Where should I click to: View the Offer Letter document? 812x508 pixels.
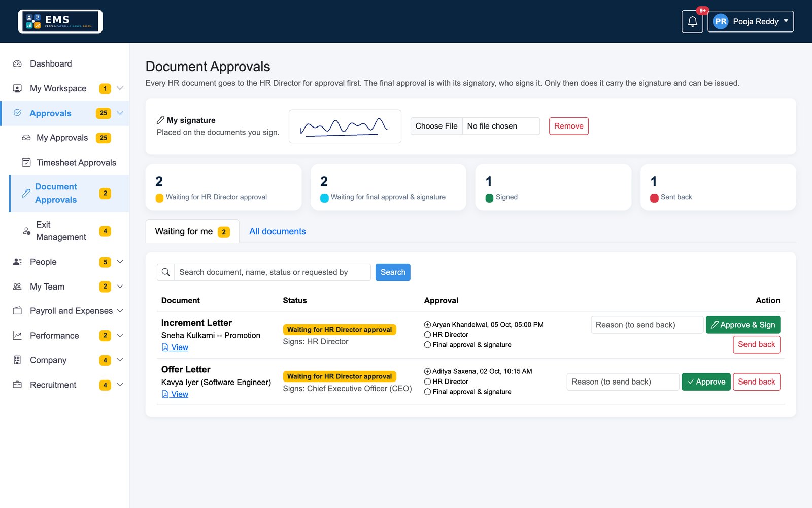pyautogui.click(x=175, y=394)
